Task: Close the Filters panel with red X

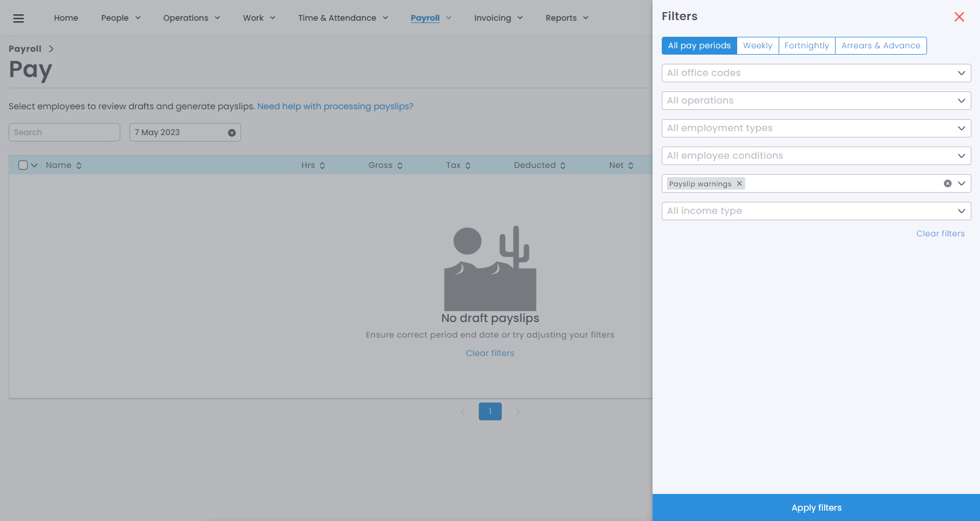Action: [959, 17]
